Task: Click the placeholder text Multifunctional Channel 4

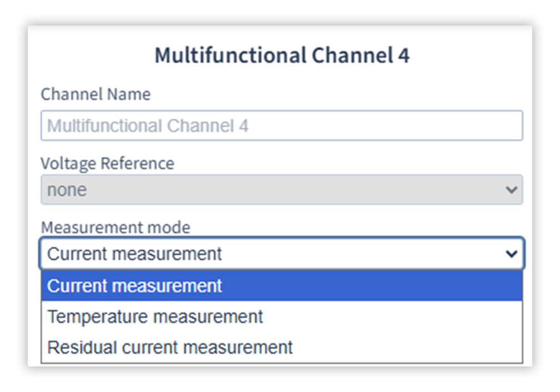Action: pyautogui.click(x=148, y=126)
